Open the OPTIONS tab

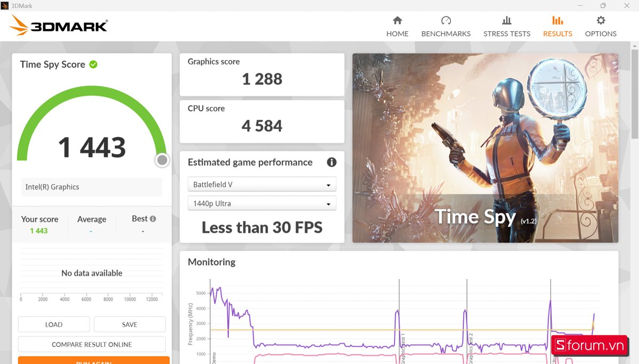point(601,27)
